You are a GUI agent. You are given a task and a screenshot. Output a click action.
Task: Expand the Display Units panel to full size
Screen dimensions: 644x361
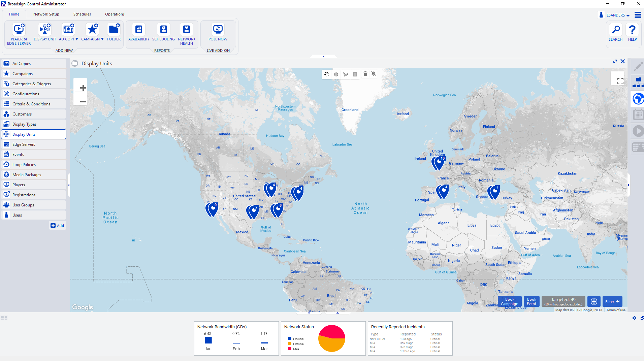tap(615, 61)
